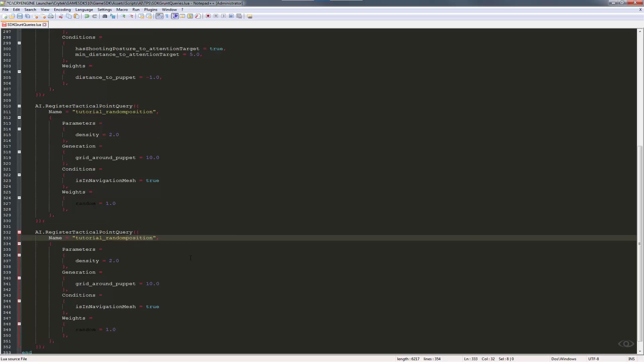Viewport: 644px width, 362px height.
Task: Click the Save file toolbar icon
Action: pos(20,16)
